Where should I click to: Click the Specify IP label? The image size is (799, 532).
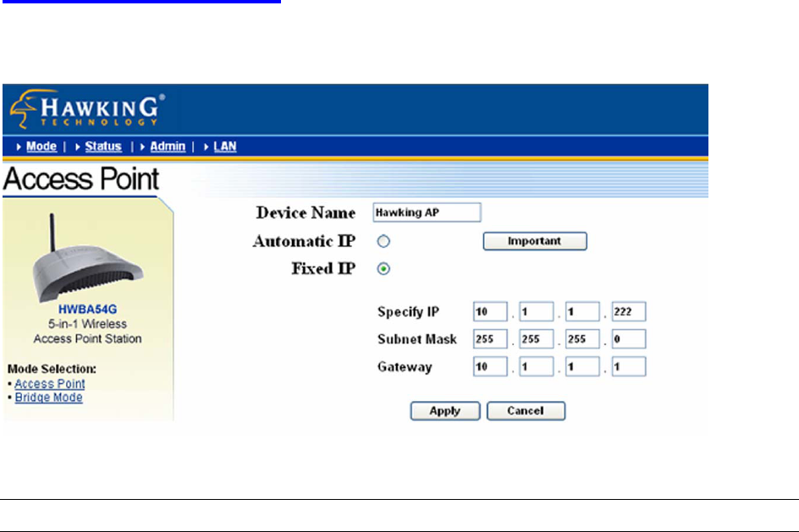coord(408,311)
